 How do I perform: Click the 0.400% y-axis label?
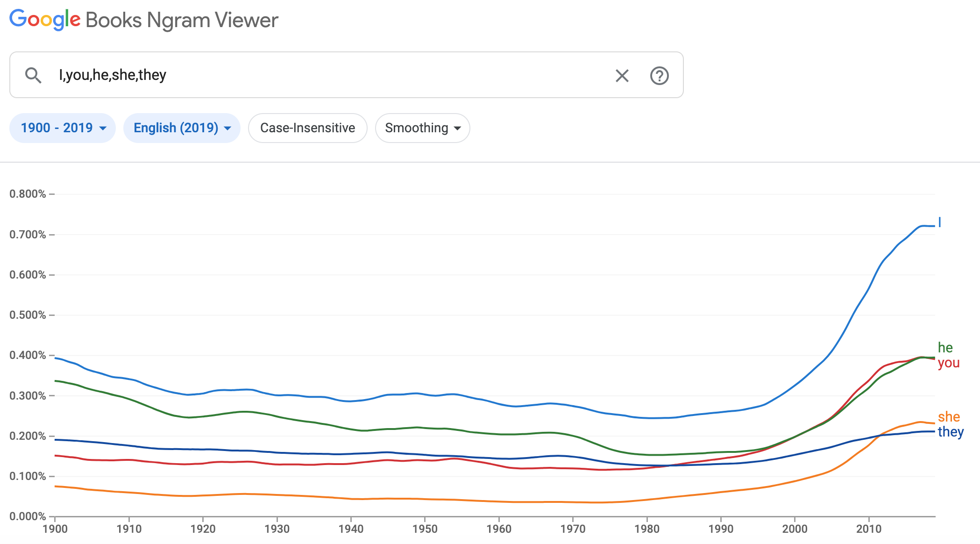28,355
